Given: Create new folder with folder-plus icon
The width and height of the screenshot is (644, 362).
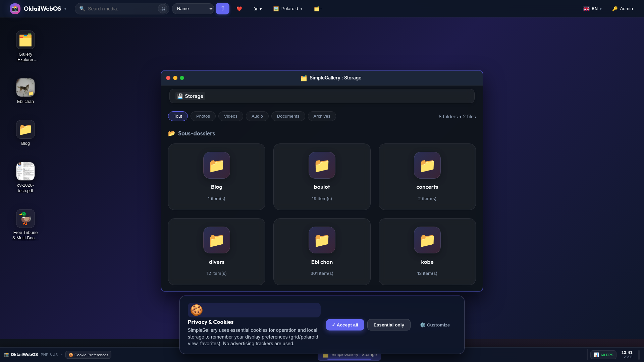Looking at the screenshot, I should [318, 9].
